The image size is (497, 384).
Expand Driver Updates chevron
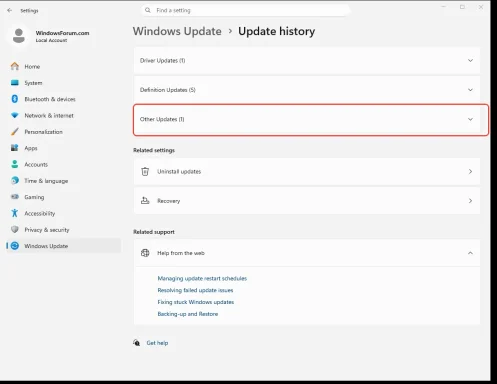[470, 60]
